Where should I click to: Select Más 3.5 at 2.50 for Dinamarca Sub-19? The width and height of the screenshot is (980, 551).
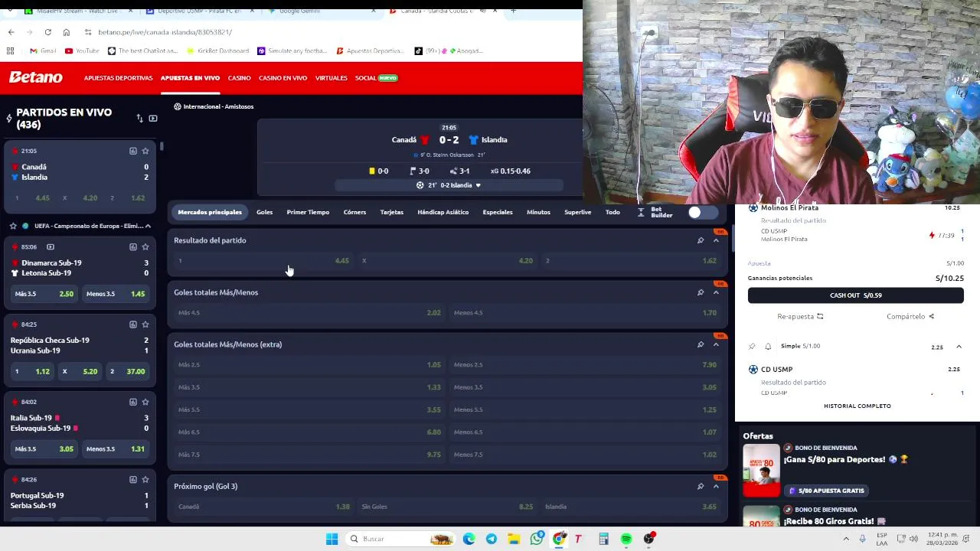tap(44, 294)
